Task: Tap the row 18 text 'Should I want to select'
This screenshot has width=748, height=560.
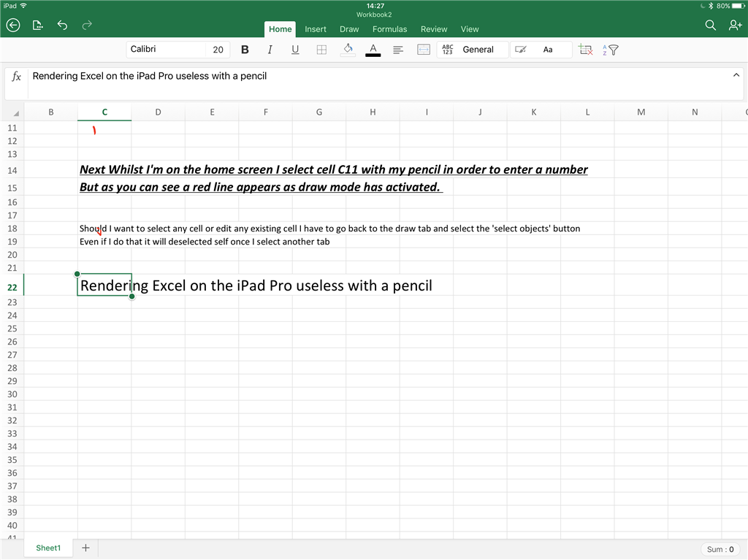Action: click(329, 229)
